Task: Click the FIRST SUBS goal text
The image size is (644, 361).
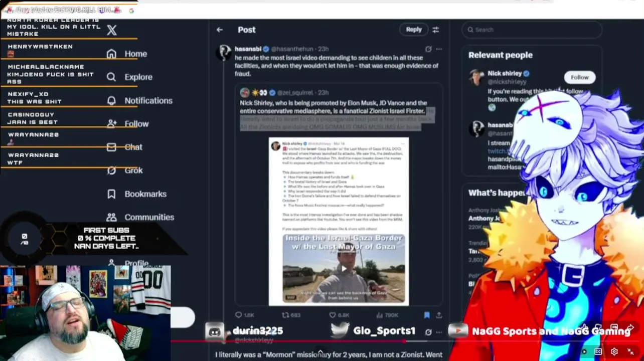Action: (106, 238)
